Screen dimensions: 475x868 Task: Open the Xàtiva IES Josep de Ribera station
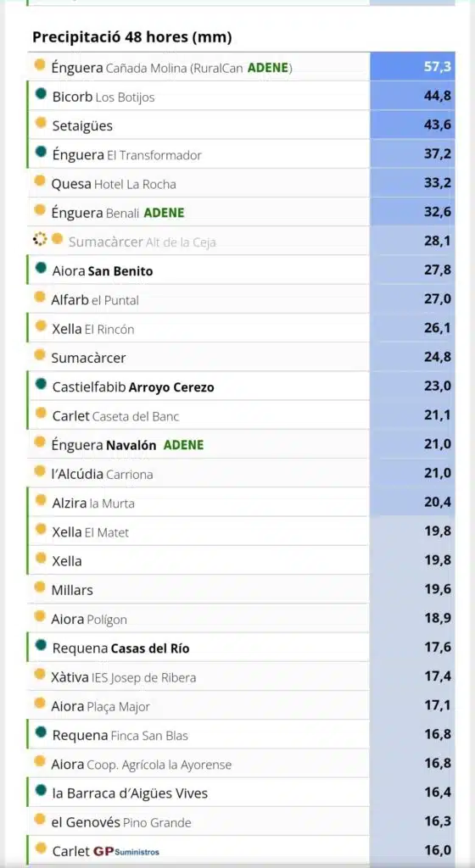click(124, 677)
